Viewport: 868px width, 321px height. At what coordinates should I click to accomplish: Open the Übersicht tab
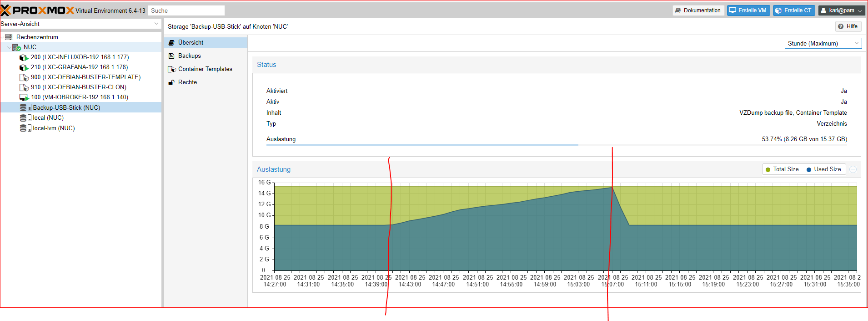coord(206,42)
